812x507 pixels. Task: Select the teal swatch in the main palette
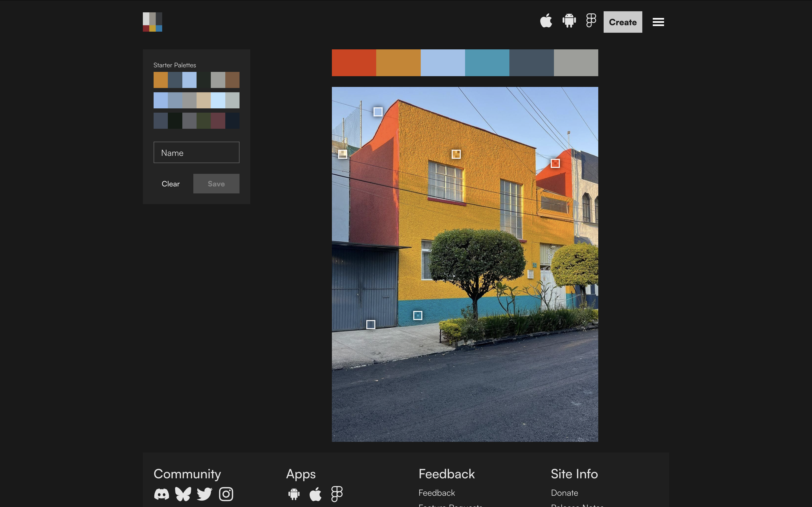coord(487,63)
